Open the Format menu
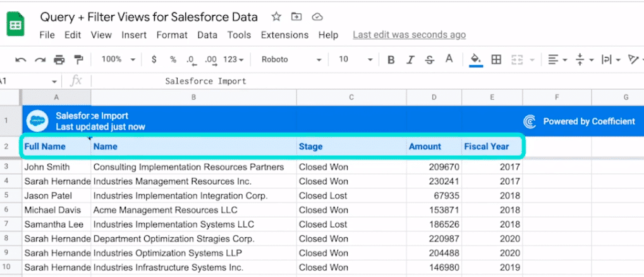 (172, 35)
